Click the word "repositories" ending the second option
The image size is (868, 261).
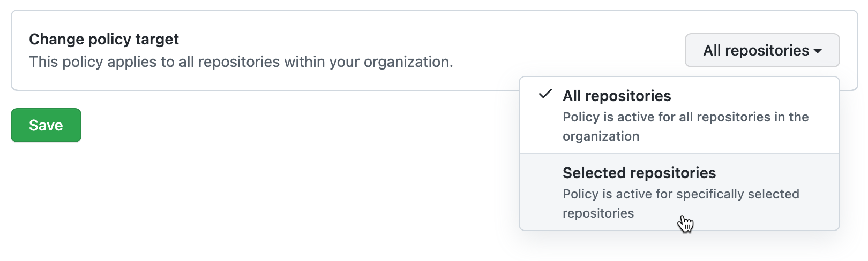(598, 213)
